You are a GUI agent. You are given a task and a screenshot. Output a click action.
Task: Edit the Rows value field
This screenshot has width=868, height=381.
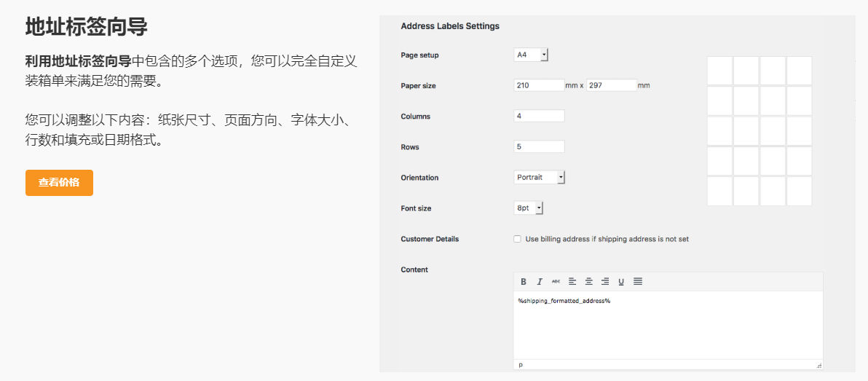(539, 146)
